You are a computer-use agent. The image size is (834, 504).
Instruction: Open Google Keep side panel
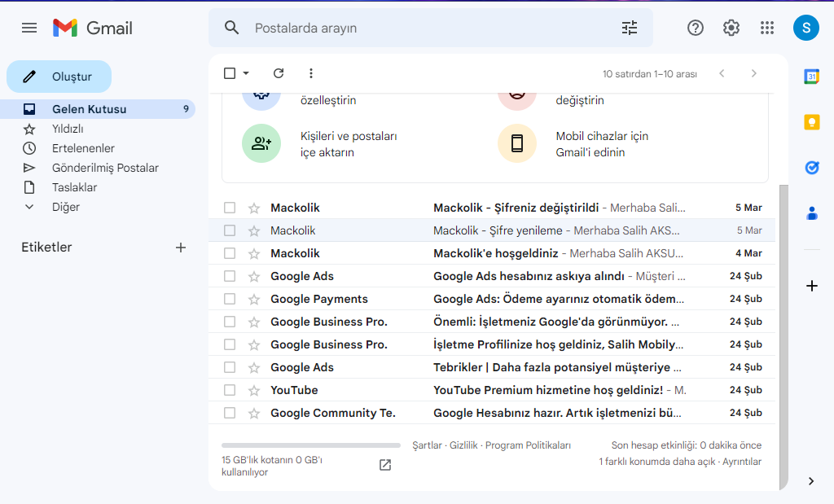tap(812, 122)
